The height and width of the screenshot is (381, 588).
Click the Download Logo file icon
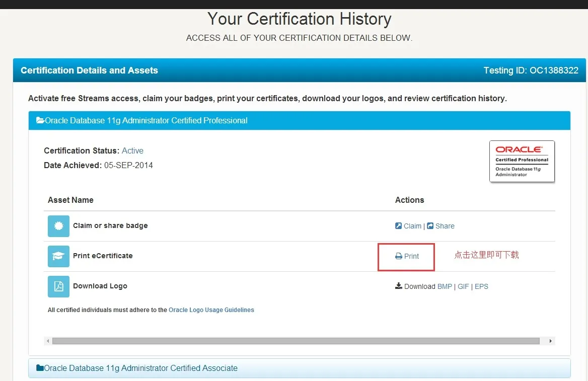[58, 286]
